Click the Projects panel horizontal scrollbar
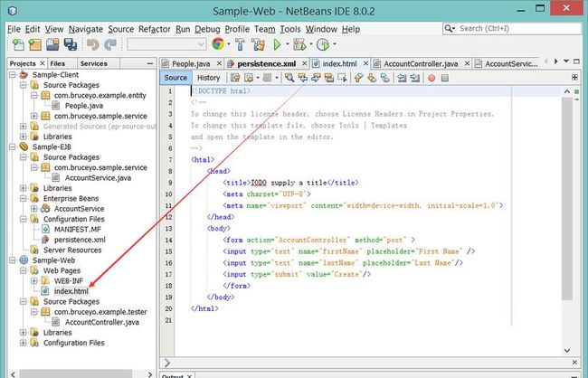This screenshot has width=588, height=378. coord(77,373)
